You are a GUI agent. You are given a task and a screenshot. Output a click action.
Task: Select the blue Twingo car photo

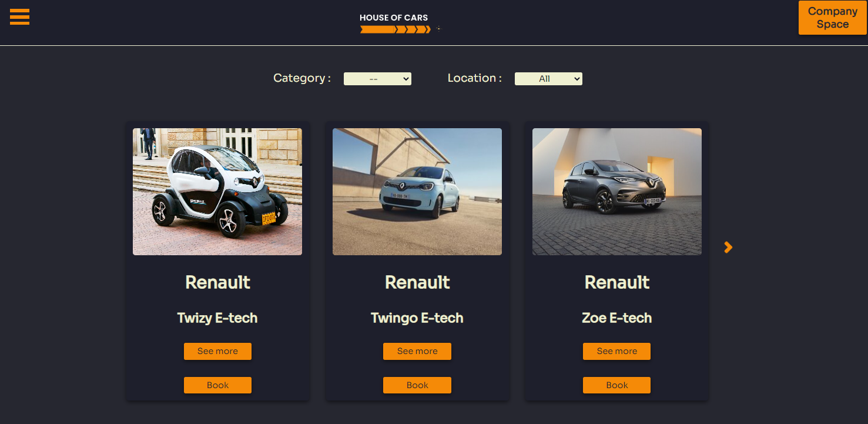coord(417,192)
